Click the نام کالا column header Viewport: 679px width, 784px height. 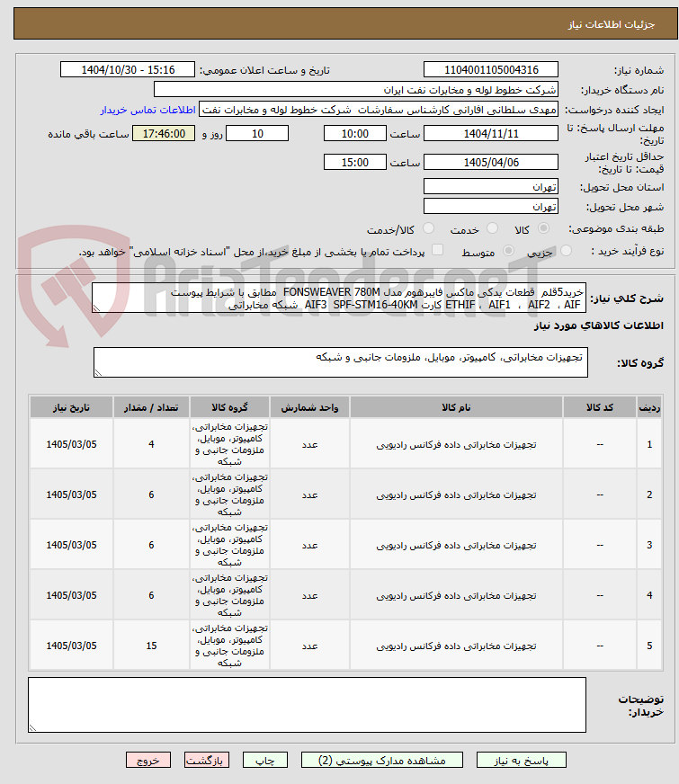pos(457,407)
